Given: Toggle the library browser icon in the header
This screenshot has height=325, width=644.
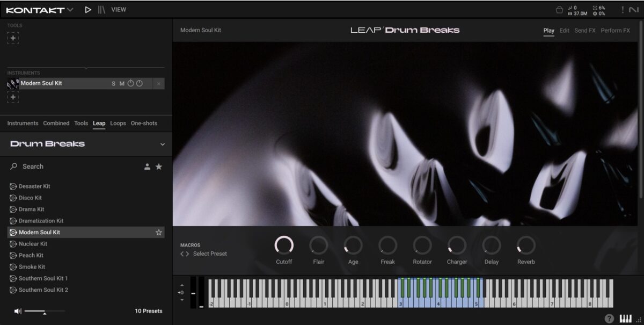Looking at the screenshot, I should click(101, 10).
